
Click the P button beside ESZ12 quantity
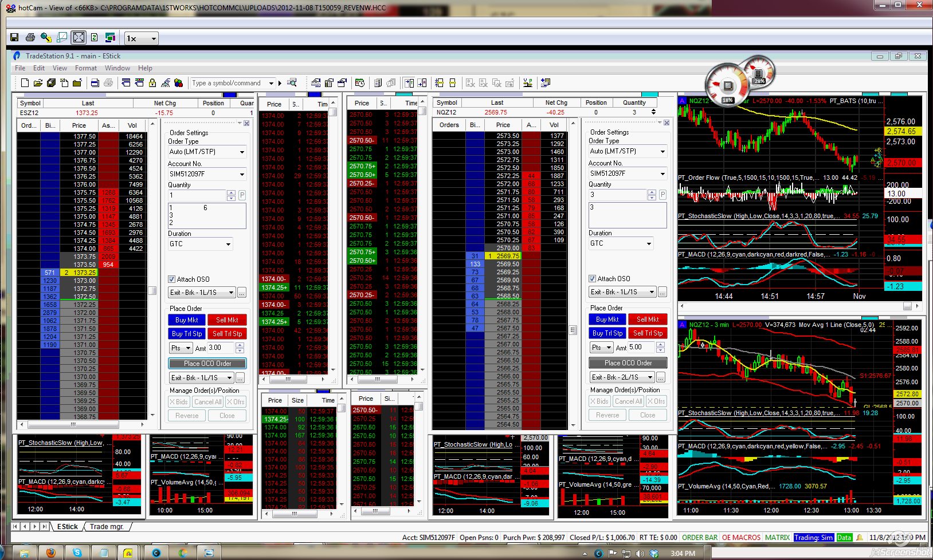point(242,195)
